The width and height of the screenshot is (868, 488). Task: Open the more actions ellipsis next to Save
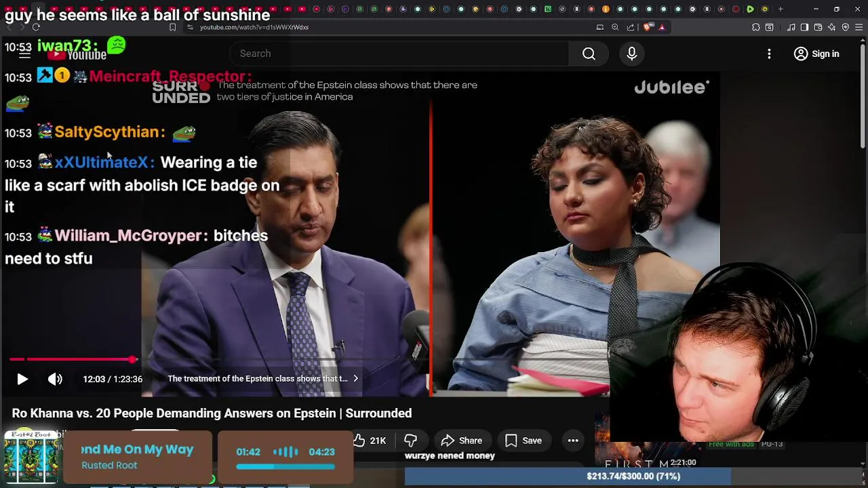pos(573,441)
